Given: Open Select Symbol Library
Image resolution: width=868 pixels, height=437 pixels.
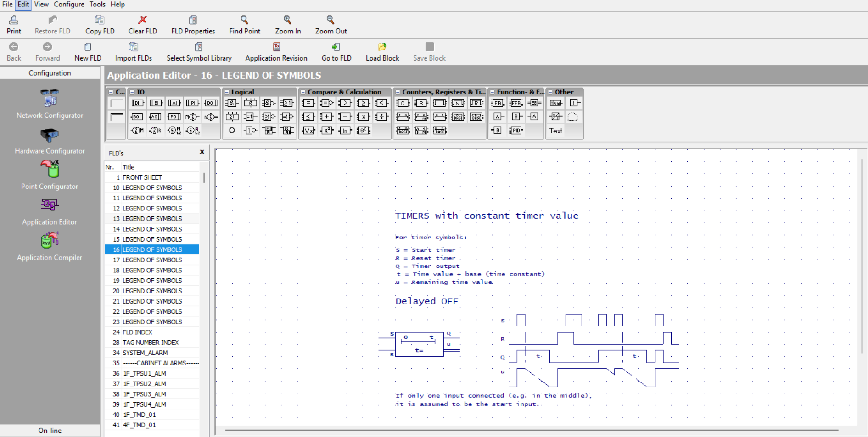Looking at the screenshot, I should [199, 52].
